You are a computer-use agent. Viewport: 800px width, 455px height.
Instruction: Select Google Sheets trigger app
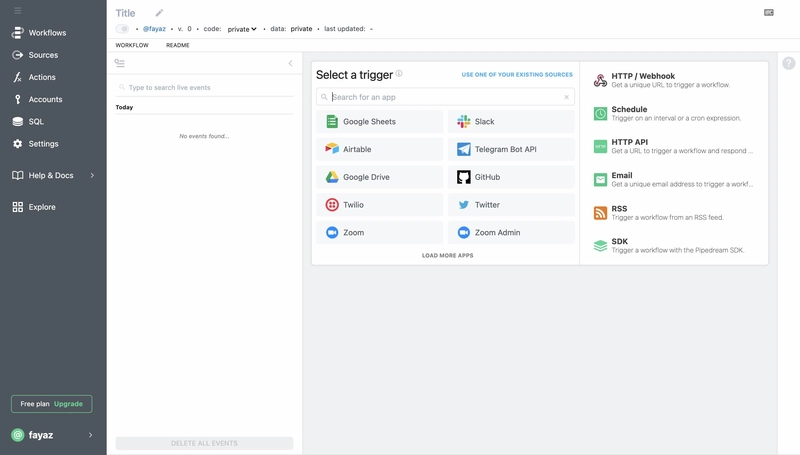(x=380, y=121)
